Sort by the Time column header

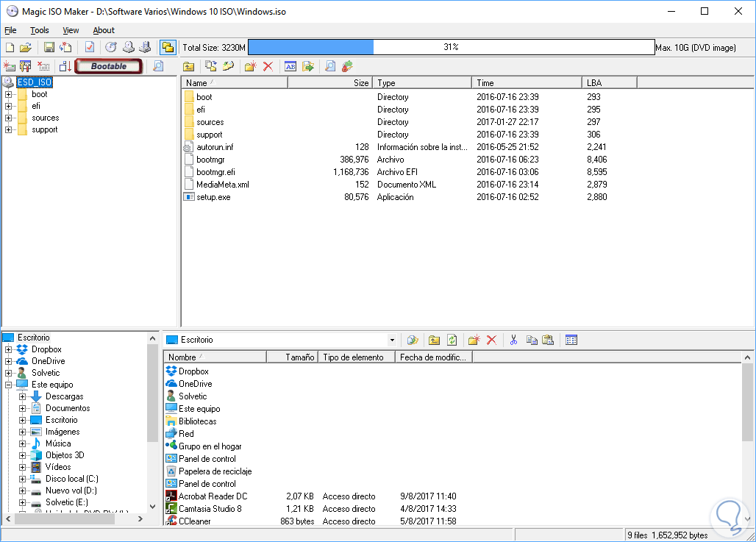(x=527, y=83)
